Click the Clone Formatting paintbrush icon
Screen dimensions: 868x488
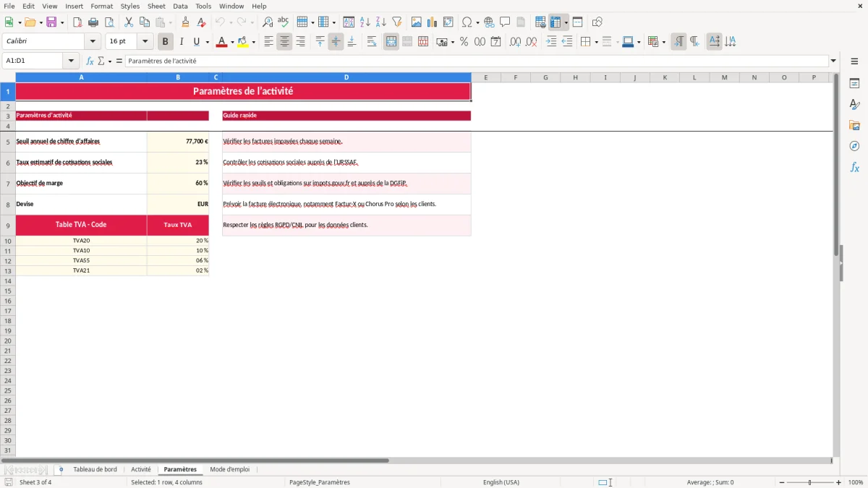(x=186, y=22)
